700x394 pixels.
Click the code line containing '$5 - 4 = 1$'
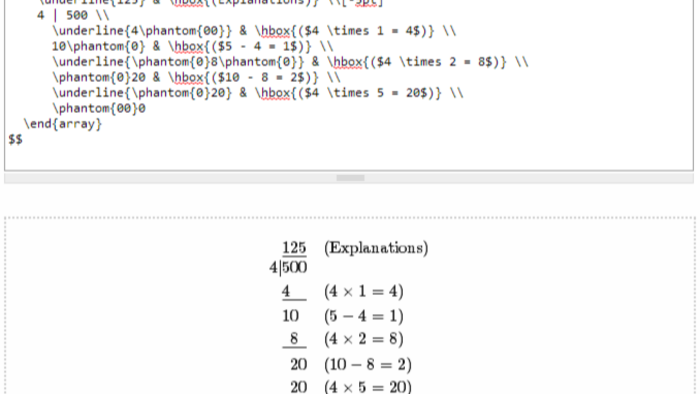point(192,46)
